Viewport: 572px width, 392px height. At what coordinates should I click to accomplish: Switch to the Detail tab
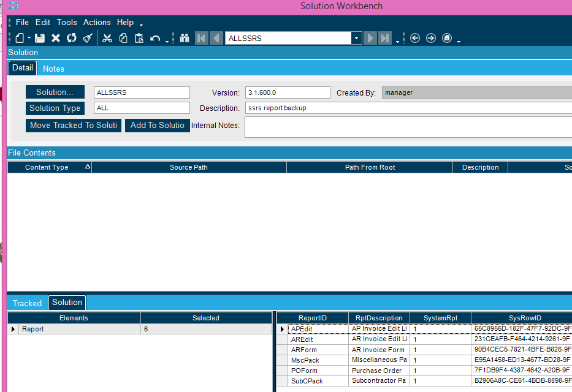23,68
